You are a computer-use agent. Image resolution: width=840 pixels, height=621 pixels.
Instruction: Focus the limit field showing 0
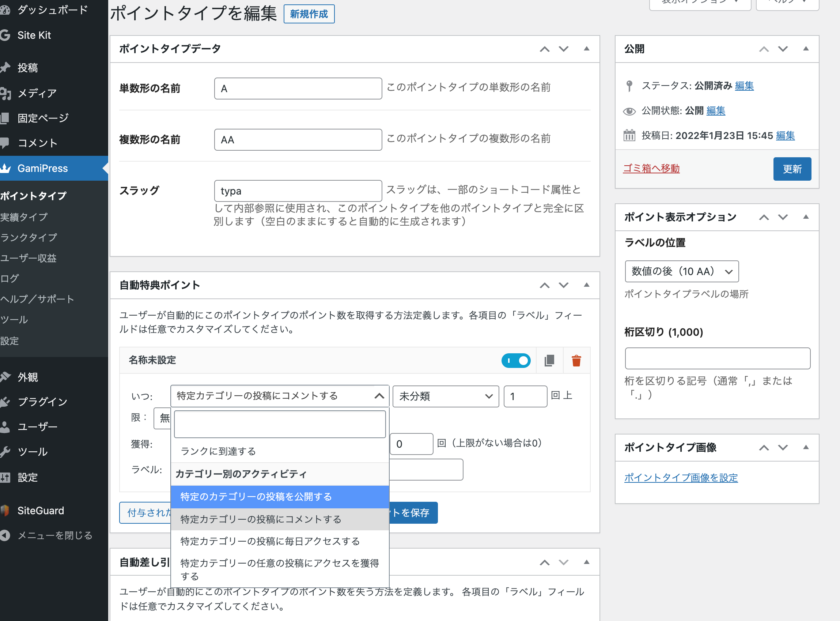(x=411, y=444)
